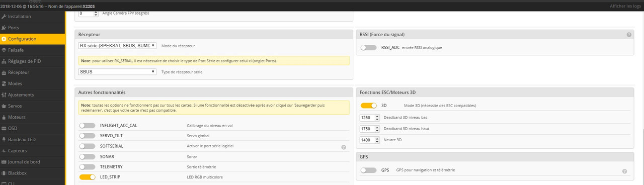Enable SOFTSERIAL toggle

pyautogui.click(x=87, y=146)
